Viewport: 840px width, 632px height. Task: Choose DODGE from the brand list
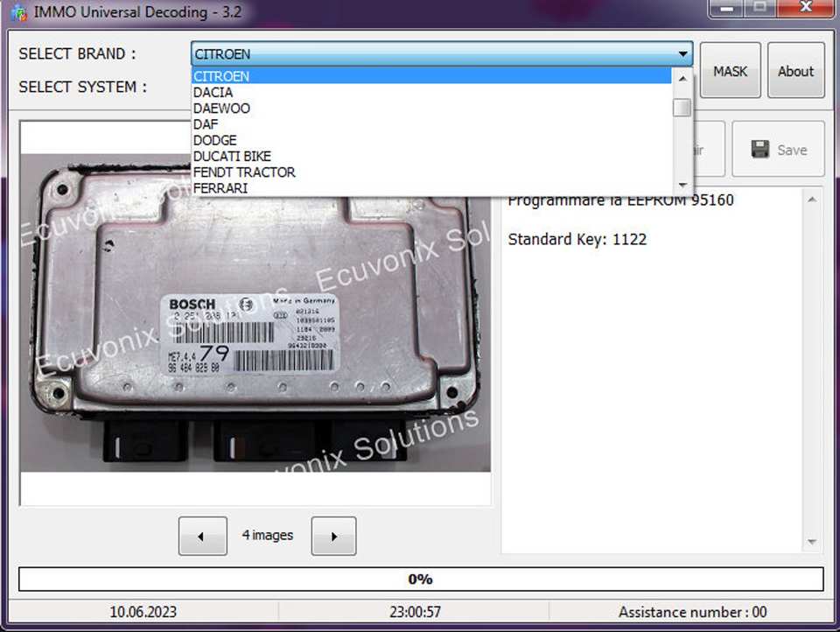(431, 140)
